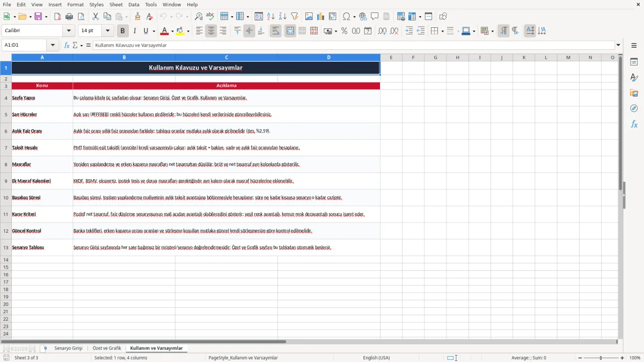Screen dimensions: 644x362
Task: Expand the Background Color dropdown arrow
Action: click(188, 31)
